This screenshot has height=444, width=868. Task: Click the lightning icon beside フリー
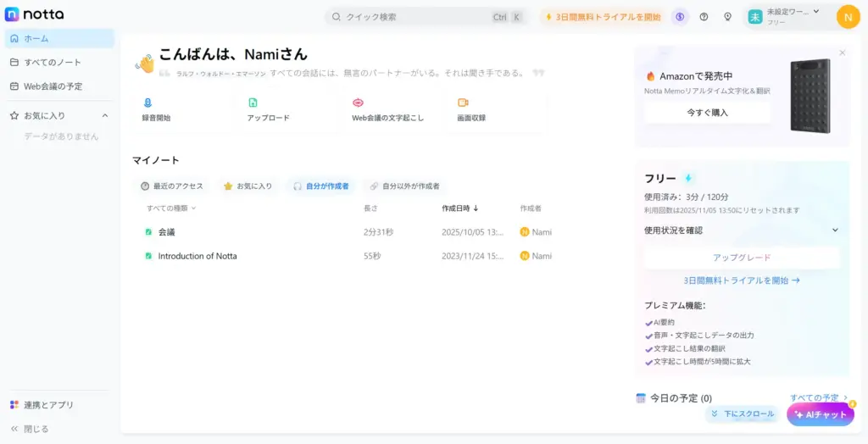(x=688, y=178)
